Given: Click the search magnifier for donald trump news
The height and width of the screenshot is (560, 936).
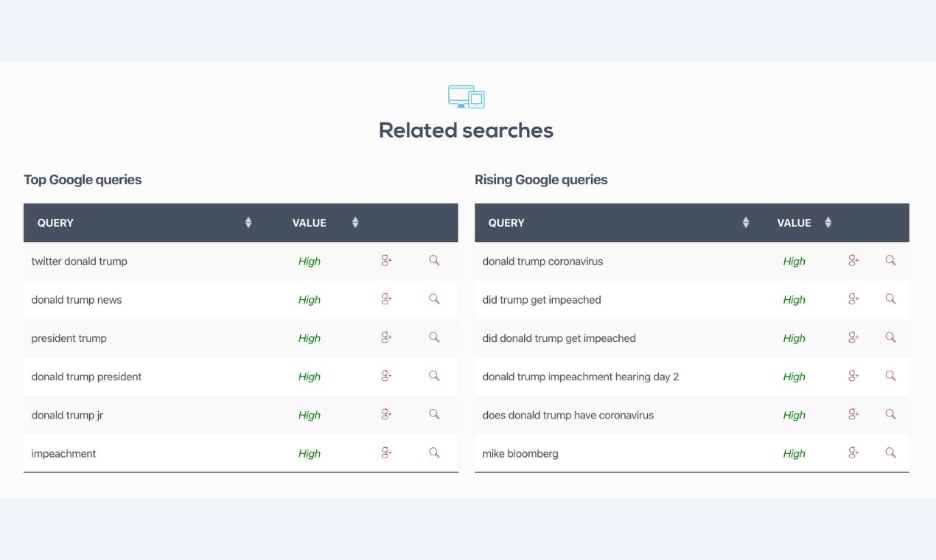Looking at the screenshot, I should [x=434, y=299].
